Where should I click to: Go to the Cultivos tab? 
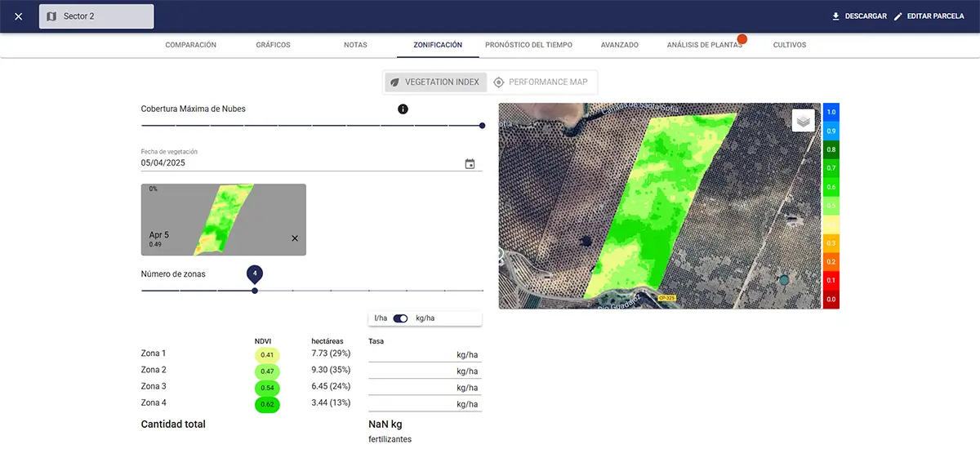pyautogui.click(x=789, y=45)
